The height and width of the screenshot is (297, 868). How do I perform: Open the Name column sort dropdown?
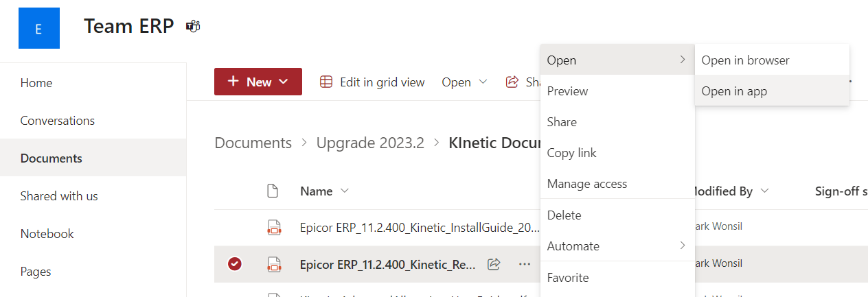point(345,191)
